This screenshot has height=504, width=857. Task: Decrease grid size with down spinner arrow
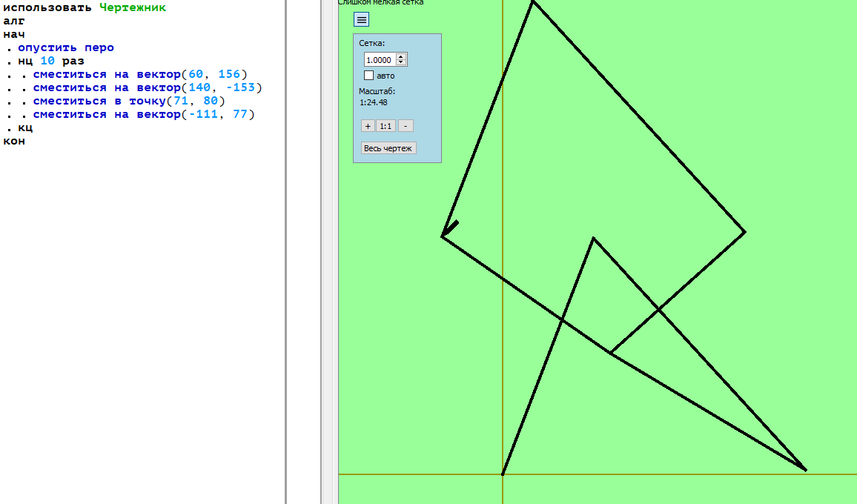(401, 63)
